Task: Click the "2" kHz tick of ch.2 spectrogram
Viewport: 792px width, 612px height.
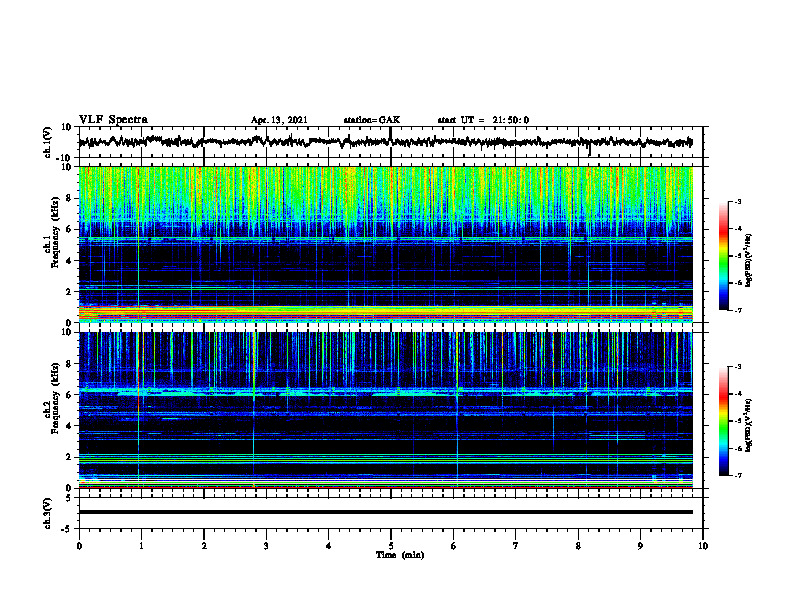Action: coord(71,457)
